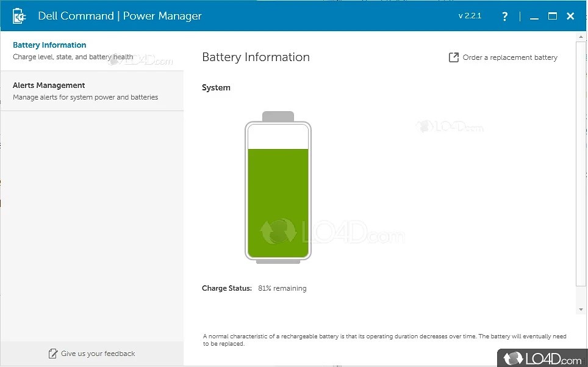Click the battery replacement notice text
Viewport: 588px width, 367px height.
pyautogui.click(x=385, y=340)
